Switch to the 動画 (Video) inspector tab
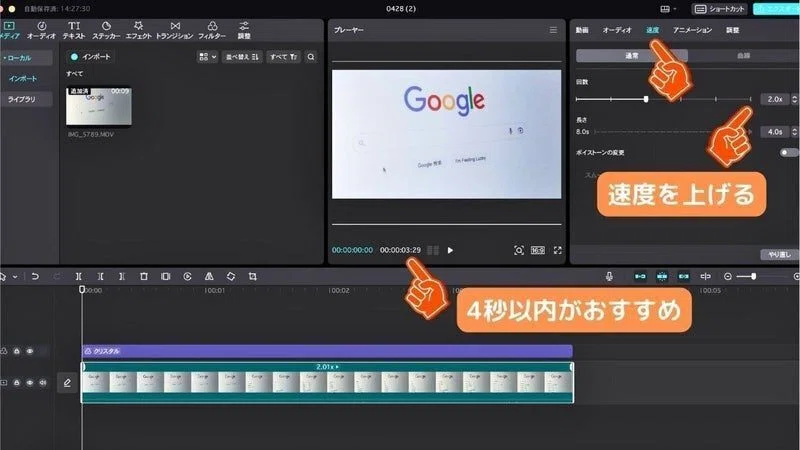800x450 pixels. (x=582, y=30)
